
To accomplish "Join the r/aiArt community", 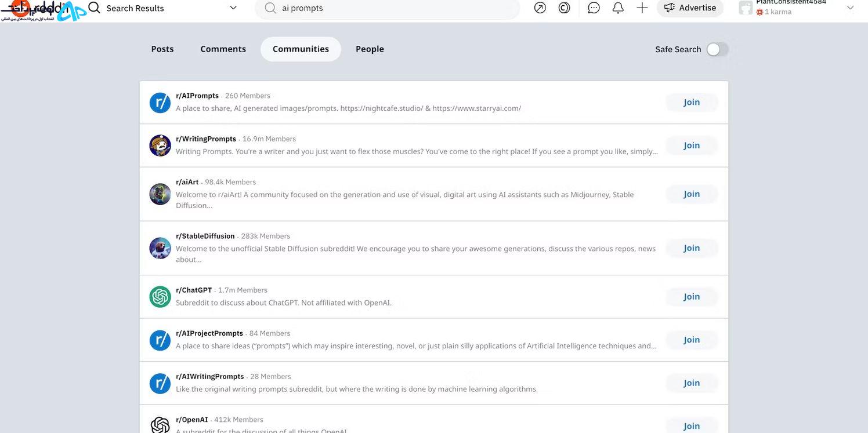I will click(x=692, y=194).
